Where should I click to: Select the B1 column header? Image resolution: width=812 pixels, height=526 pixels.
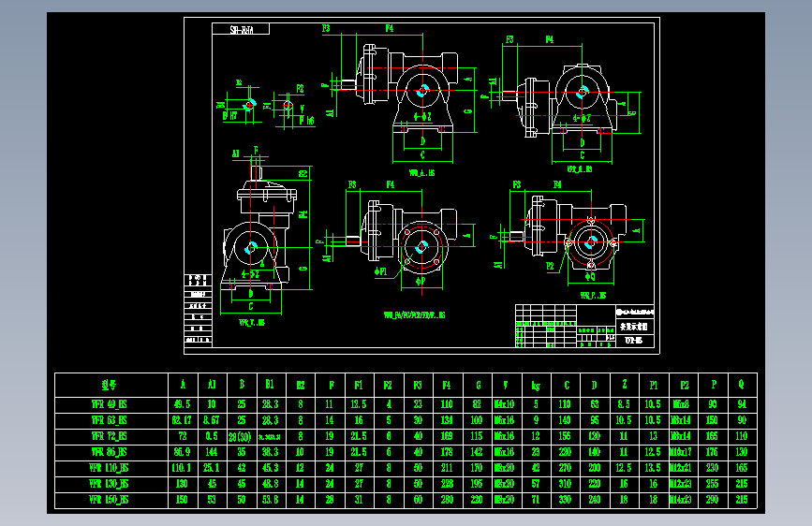click(x=270, y=385)
